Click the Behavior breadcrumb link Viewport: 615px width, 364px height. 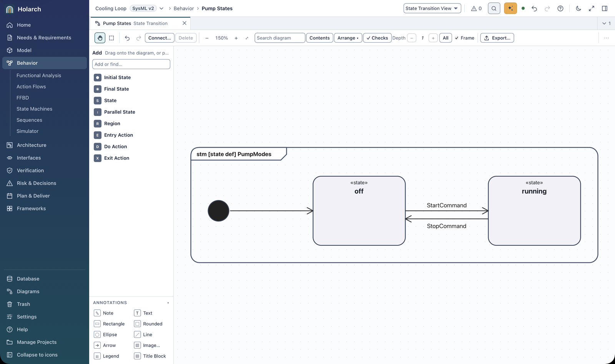coord(184,8)
